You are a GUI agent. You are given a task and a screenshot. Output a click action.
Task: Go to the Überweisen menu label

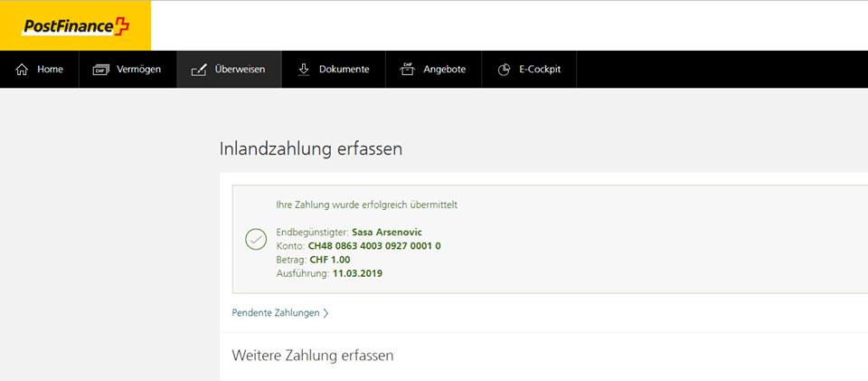tap(240, 70)
